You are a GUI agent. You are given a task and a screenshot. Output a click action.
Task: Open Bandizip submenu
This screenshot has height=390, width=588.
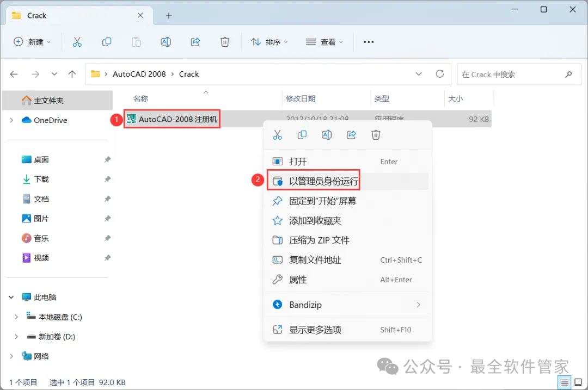click(x=347, y=305)
